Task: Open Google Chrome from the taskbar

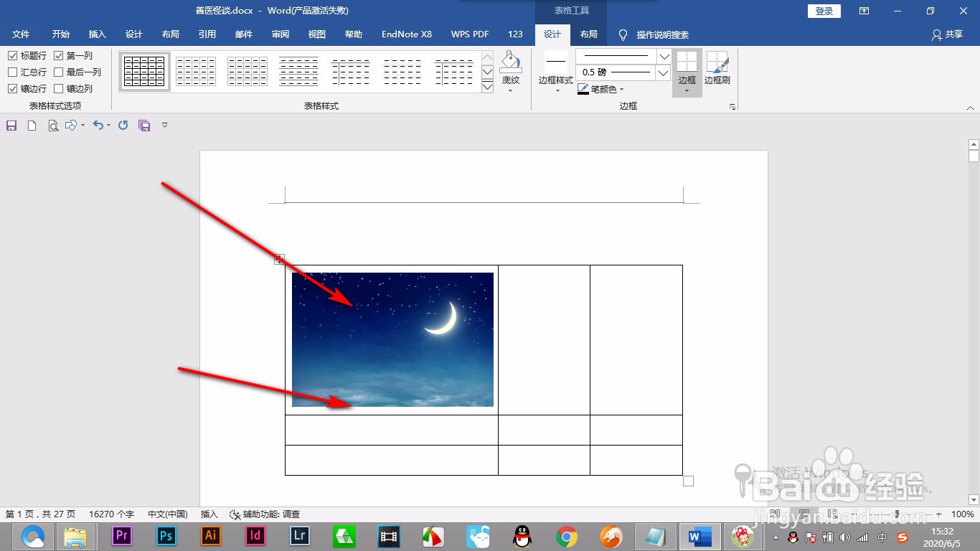Action: click(x=567, y=536)
